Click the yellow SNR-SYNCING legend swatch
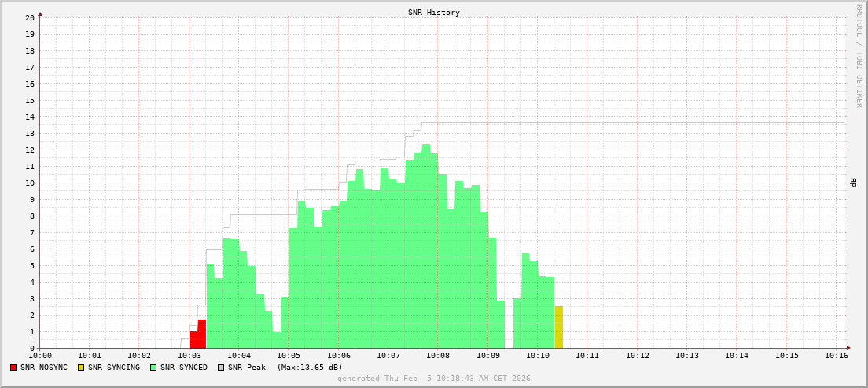 click(81, 368)
